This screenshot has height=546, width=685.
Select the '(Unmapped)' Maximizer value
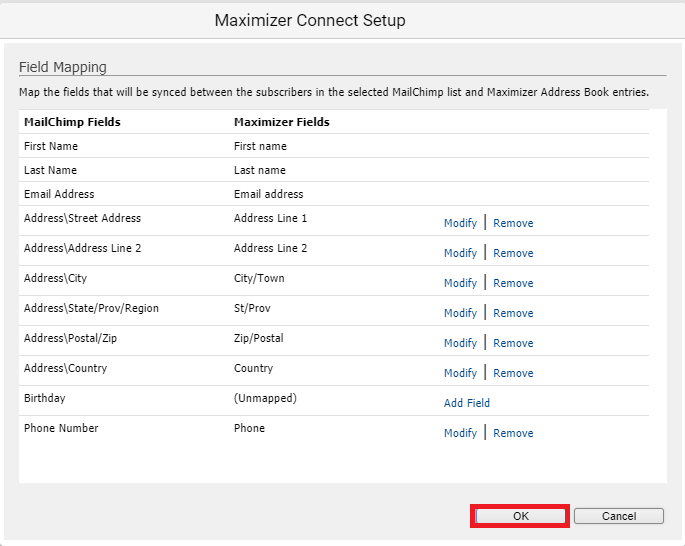tap(265, 398)
